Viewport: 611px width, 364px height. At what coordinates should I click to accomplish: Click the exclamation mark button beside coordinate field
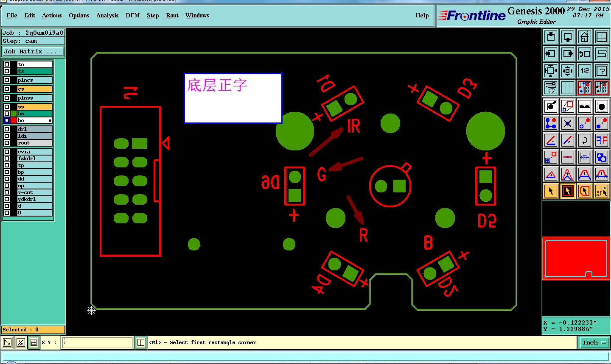[x=141, y=342]
